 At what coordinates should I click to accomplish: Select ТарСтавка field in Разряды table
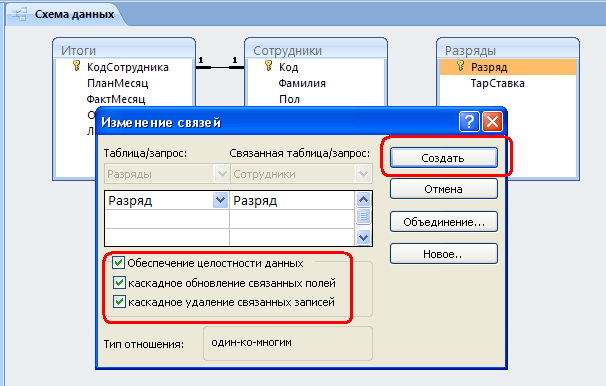[x=497, y=83]
